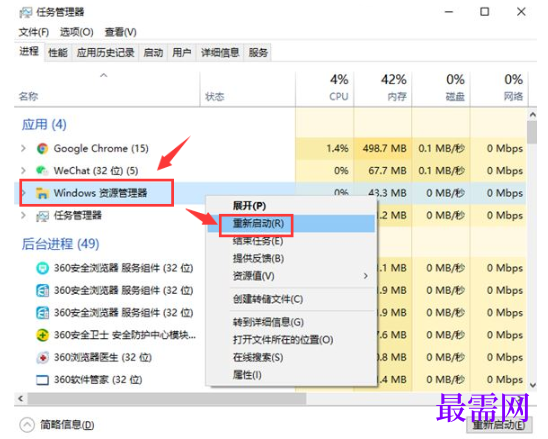Click the 67.7 MB memory value for WeChat
Screen dimensions: 548x439
[387, 171]
